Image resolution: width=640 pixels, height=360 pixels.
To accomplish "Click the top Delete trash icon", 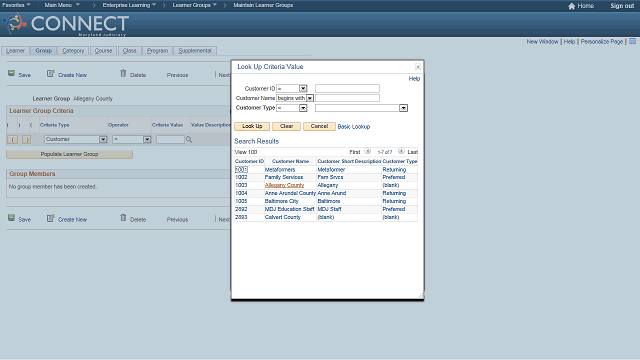I will tap(123, 73).
